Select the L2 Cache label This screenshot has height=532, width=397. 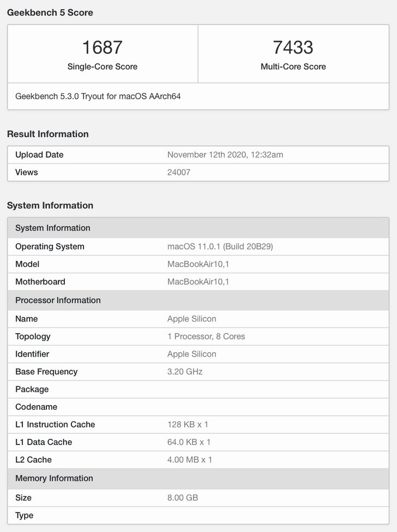tap(33, 460)
